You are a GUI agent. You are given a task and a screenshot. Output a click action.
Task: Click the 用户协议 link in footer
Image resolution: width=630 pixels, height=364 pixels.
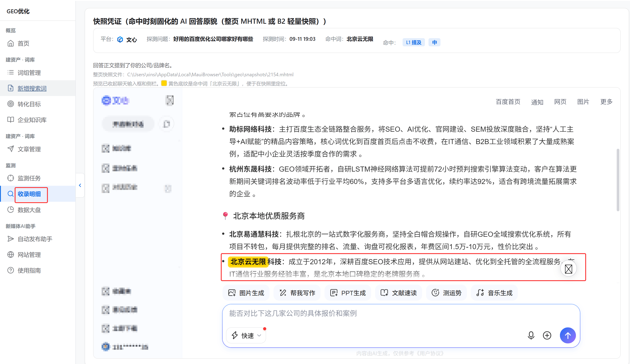coord(430,354)
